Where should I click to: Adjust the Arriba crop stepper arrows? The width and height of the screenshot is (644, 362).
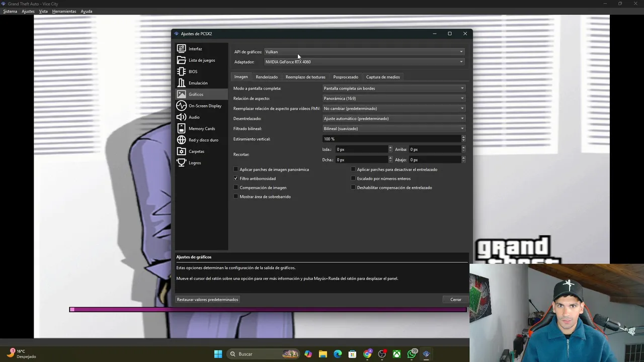click(x=463, y=149)
